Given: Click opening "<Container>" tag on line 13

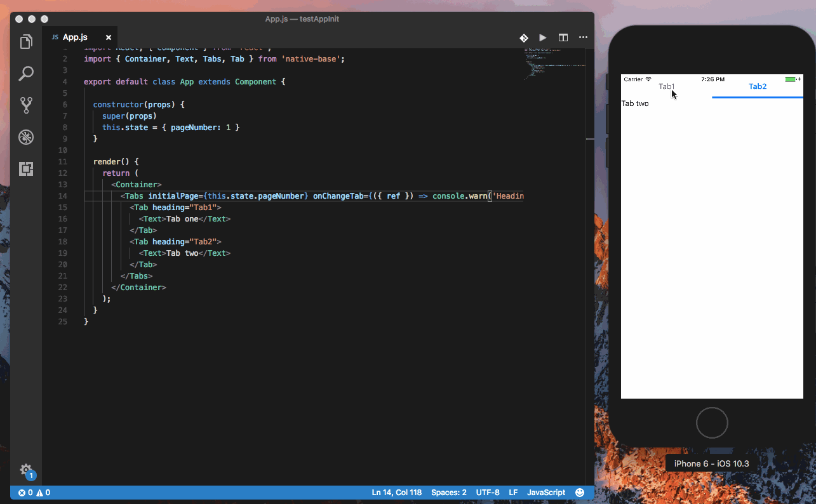Looking at the screenshot, I should pos(137,185).
